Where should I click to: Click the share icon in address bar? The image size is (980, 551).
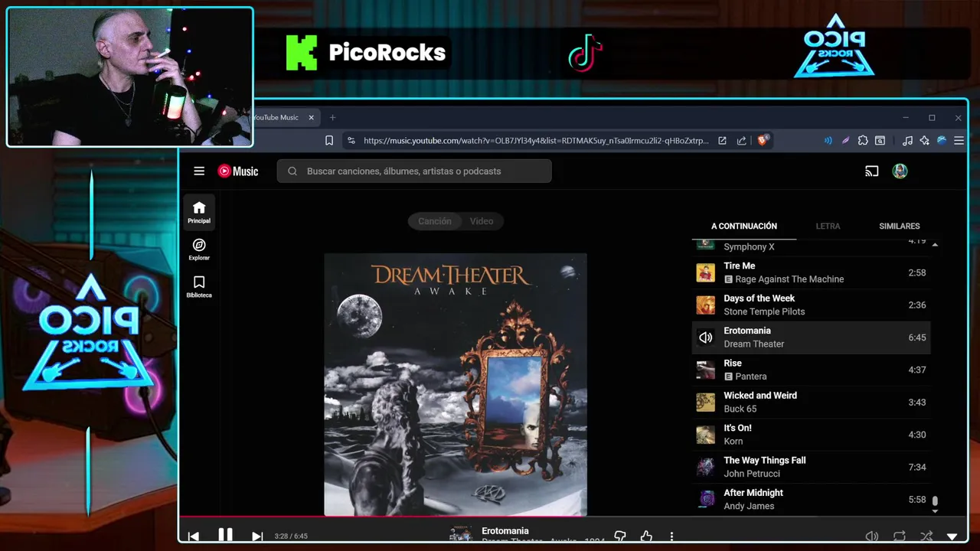click(741, 141)
